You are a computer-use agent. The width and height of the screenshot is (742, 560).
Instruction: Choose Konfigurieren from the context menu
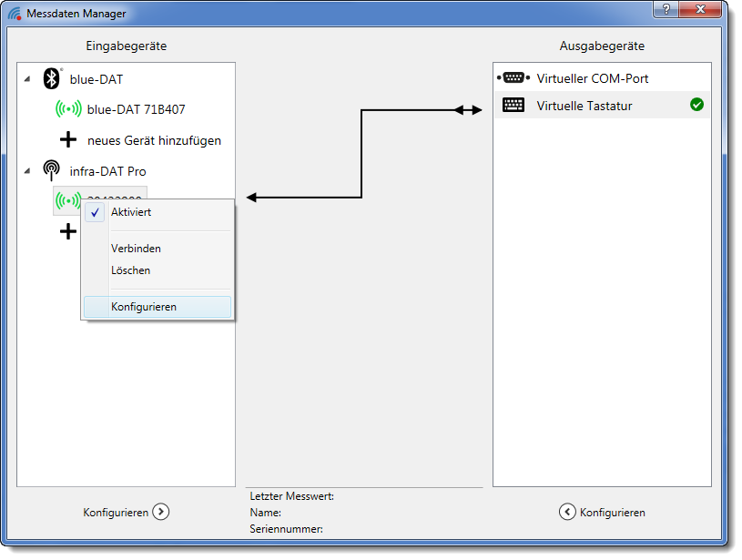[158, 307]
